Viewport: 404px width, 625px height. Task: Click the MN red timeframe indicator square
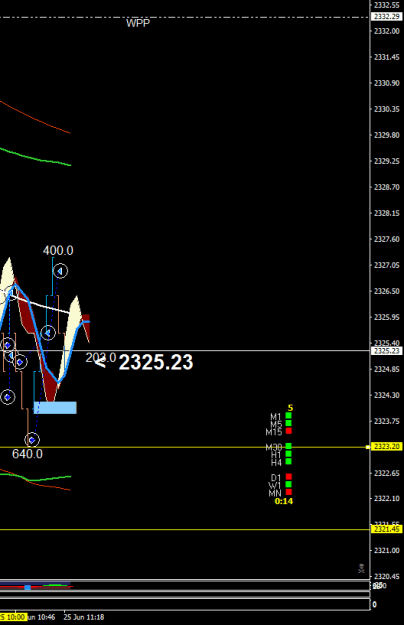[x=288, y=492]
